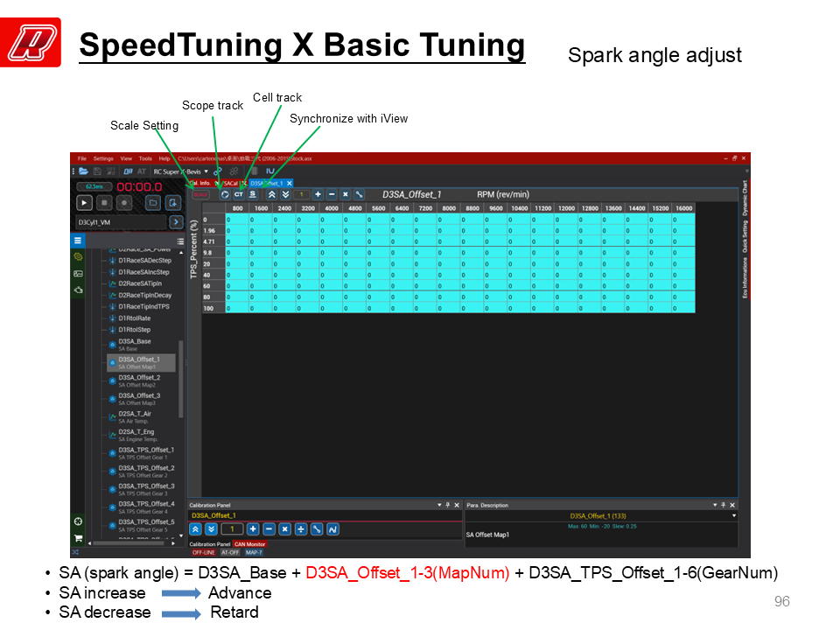Toggle synchronize with iView button
This screenshot has height=630, width=840.
point(252,194)
